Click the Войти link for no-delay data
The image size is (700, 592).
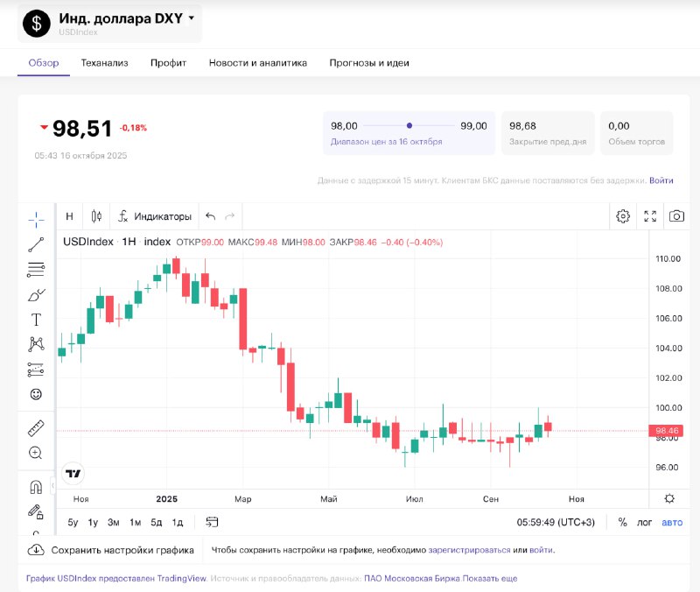pos(661,180)
